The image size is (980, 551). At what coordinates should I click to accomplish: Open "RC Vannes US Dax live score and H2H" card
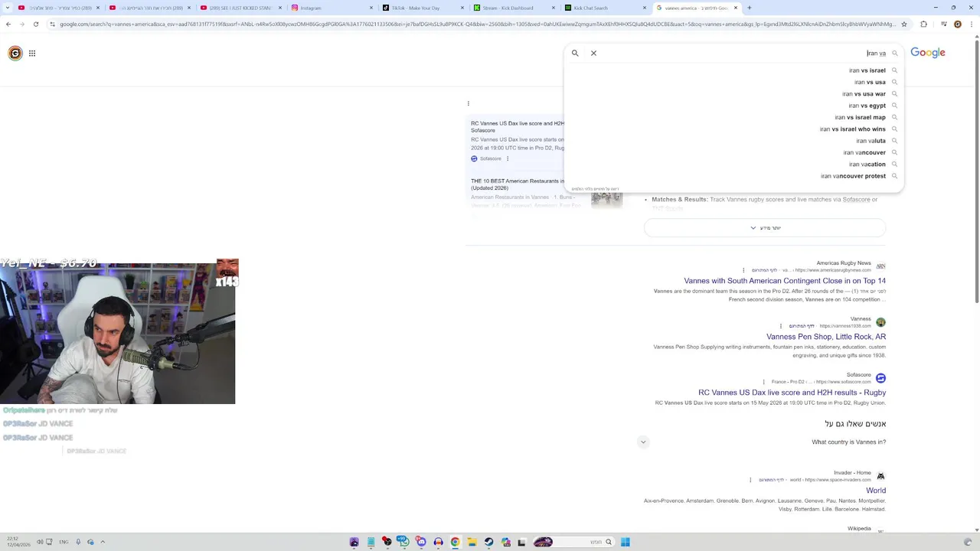coord(517,126)
